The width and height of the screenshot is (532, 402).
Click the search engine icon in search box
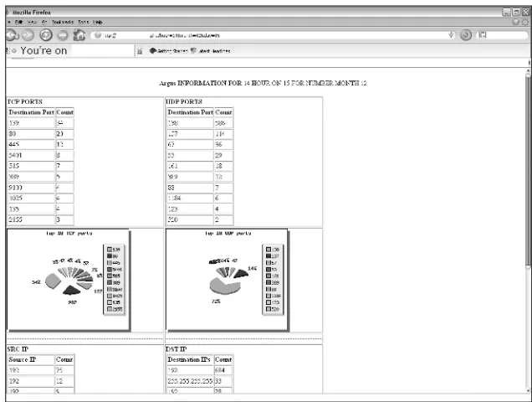click(482, 35)
